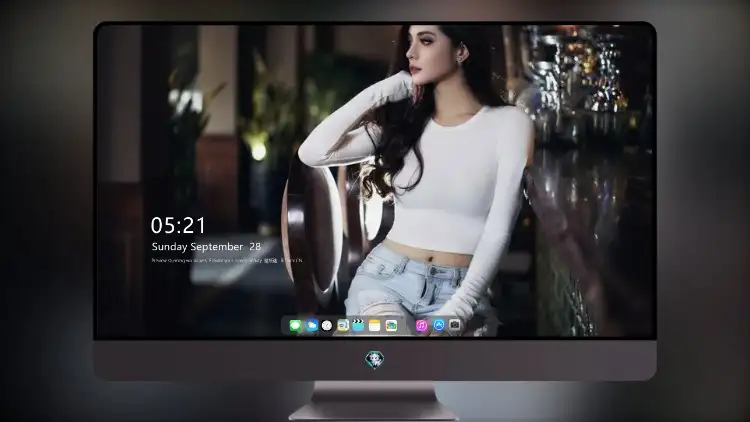750x422 pixels.
Task: Open the Weather app in the dock
Action: point(311,326)
